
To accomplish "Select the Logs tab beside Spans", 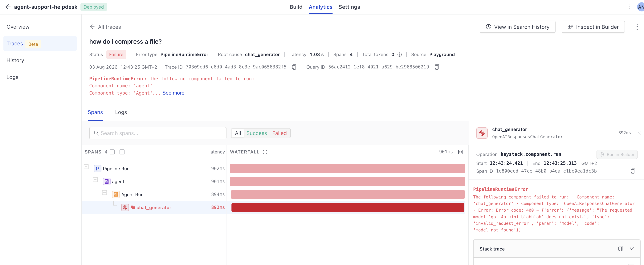I will click(121, 112).
